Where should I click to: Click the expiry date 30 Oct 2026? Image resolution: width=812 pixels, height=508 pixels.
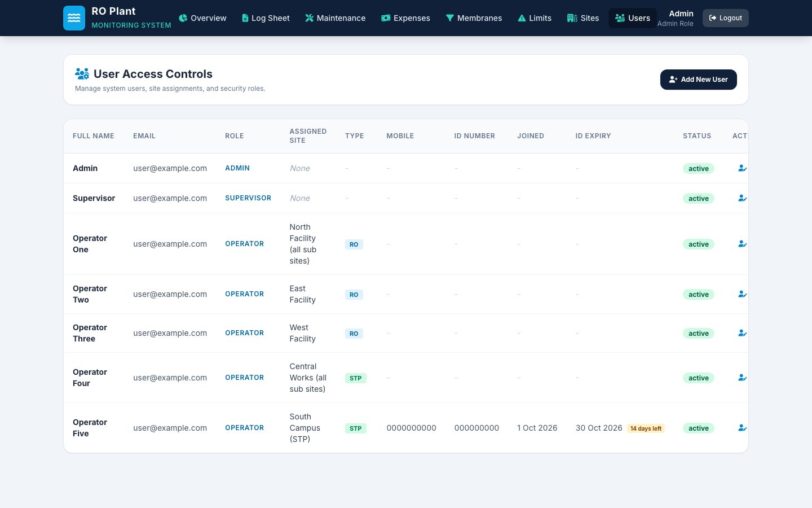599,428
